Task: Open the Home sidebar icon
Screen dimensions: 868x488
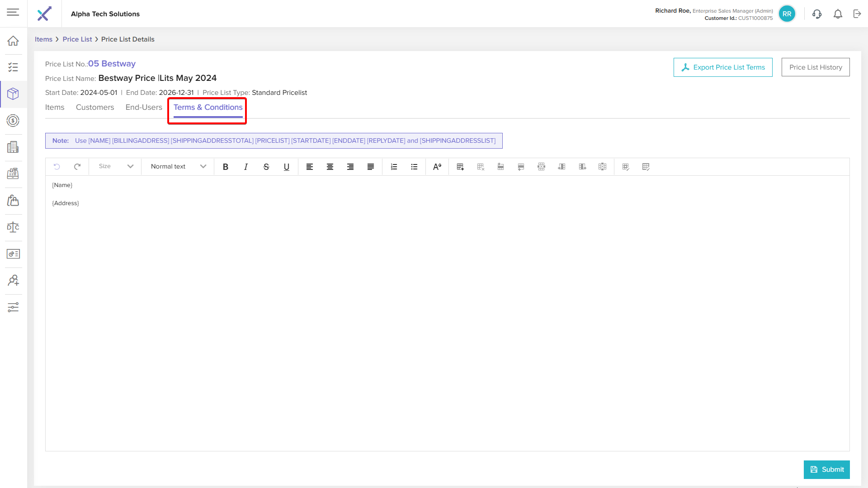Action: [x=13, y=41]
